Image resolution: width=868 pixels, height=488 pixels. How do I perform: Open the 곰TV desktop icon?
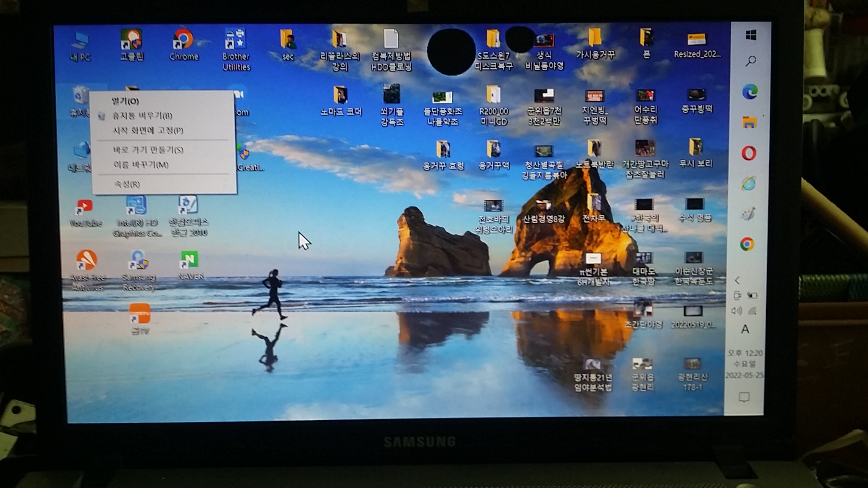[140, 319]
